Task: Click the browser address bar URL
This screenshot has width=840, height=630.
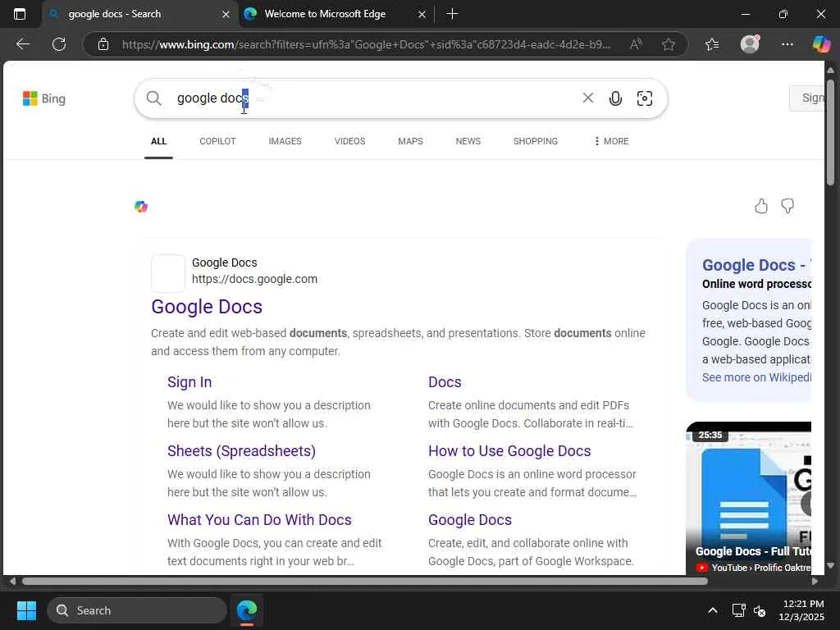Action: click(366, 44)
